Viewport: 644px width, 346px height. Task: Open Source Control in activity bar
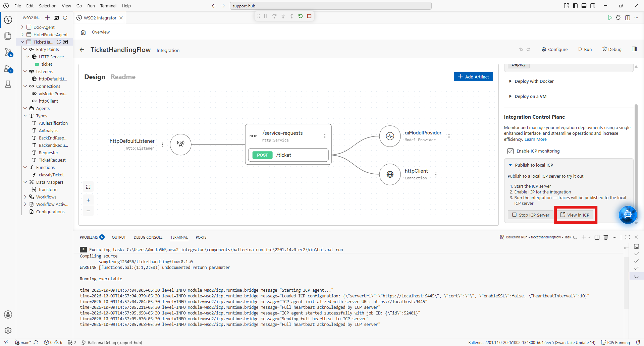[x=8, y=52]
